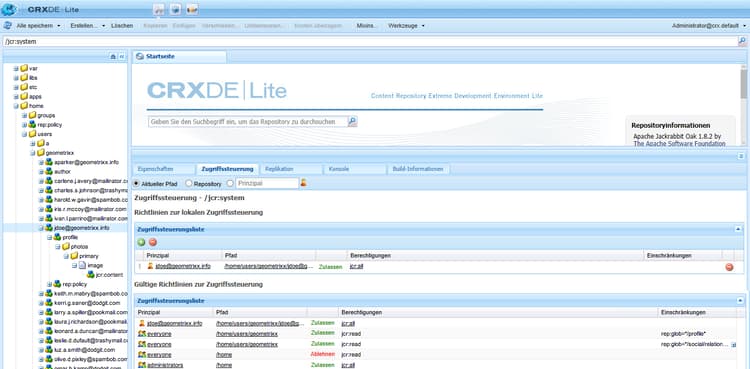The image size is (750, 369).
Task: Click the magnifier beside repository search field
Action: (353, 122)
